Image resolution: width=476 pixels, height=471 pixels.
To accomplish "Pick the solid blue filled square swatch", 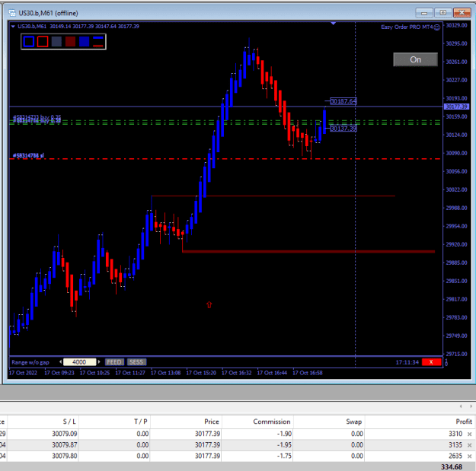I will (84, 42).
